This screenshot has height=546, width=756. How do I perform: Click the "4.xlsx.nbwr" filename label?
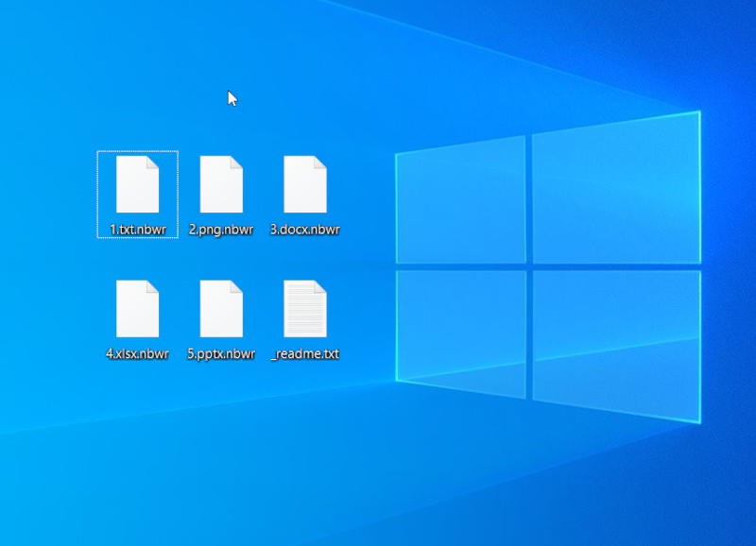coord(137,354)
